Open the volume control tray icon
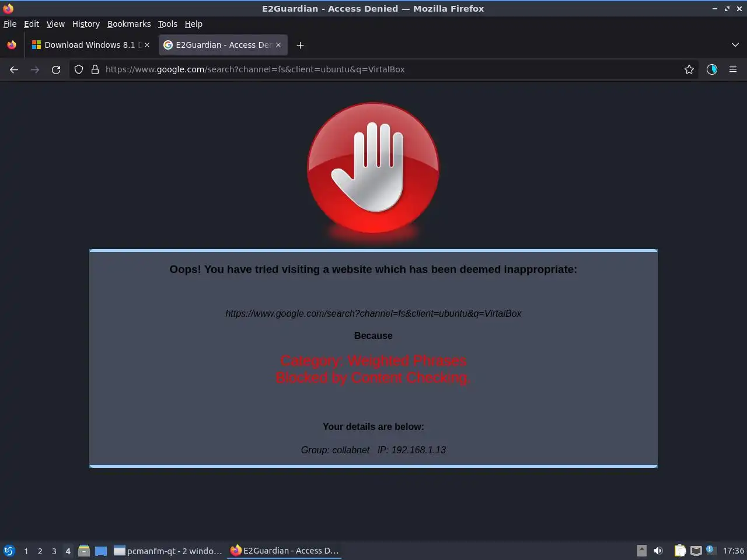 click(658, 550)
